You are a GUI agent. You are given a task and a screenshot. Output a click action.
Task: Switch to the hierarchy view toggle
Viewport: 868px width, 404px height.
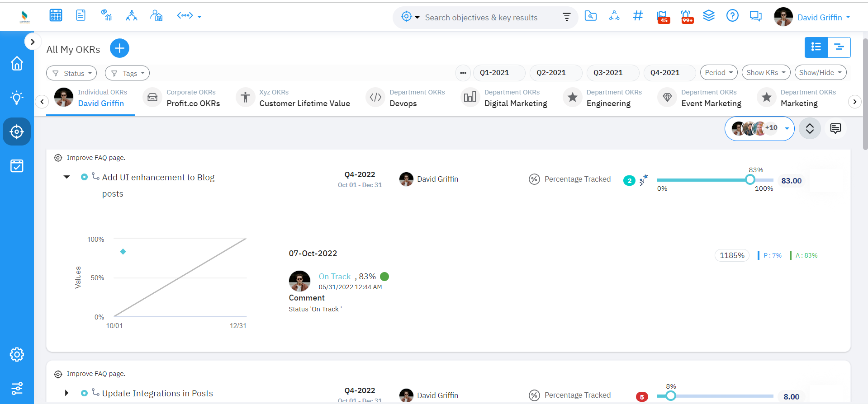coord(839,47)
